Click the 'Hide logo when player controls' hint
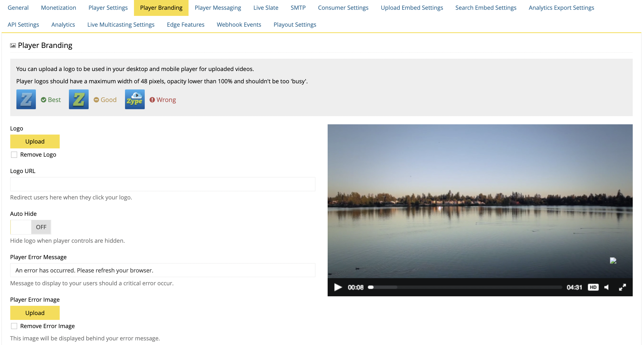Image resolution: width=644 pixels, height=345 pixels. pos(67,241)
